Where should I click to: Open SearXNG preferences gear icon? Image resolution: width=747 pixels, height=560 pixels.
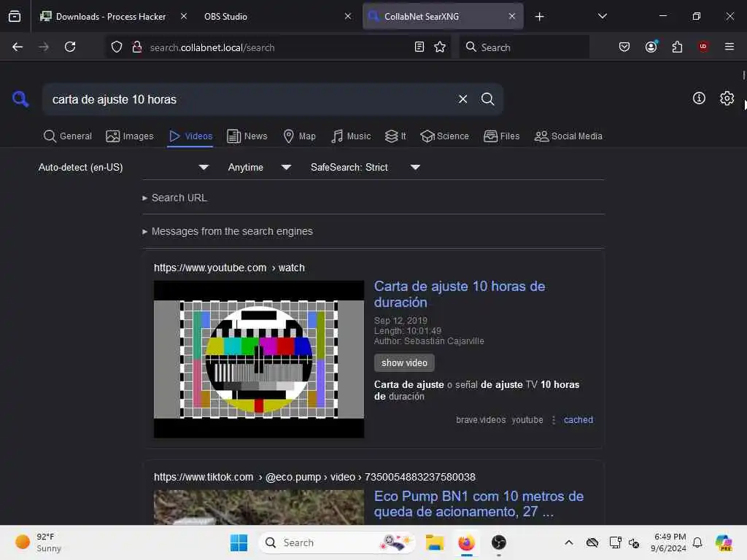[x=727, y=98]
